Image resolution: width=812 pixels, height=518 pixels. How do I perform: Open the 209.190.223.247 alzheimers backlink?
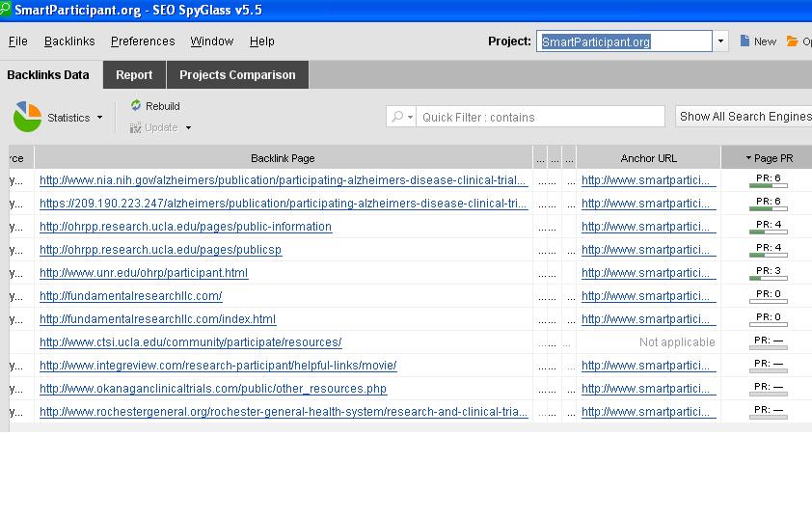pyautogui.click(x=284, y=204)
